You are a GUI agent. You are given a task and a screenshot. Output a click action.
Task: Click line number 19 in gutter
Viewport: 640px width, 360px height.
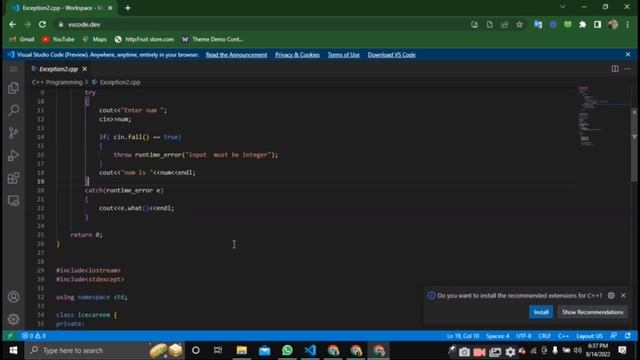pos(40,181)
